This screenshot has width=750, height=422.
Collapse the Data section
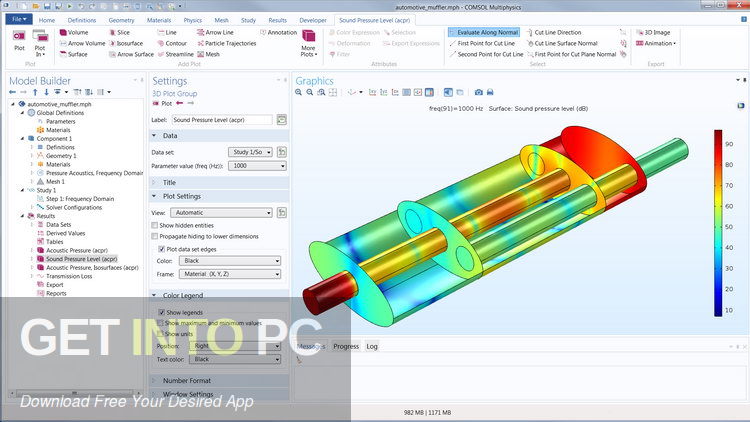(154, 136)
